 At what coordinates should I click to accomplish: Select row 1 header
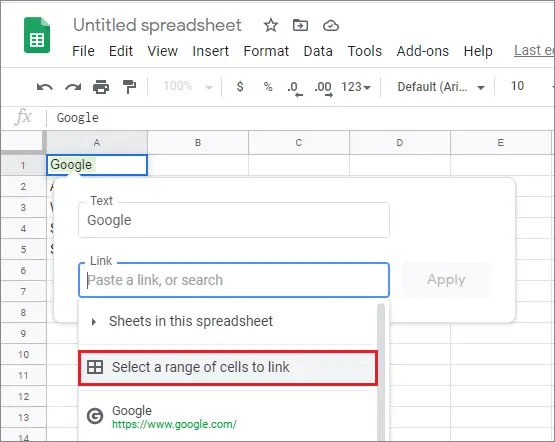[23, 165]
